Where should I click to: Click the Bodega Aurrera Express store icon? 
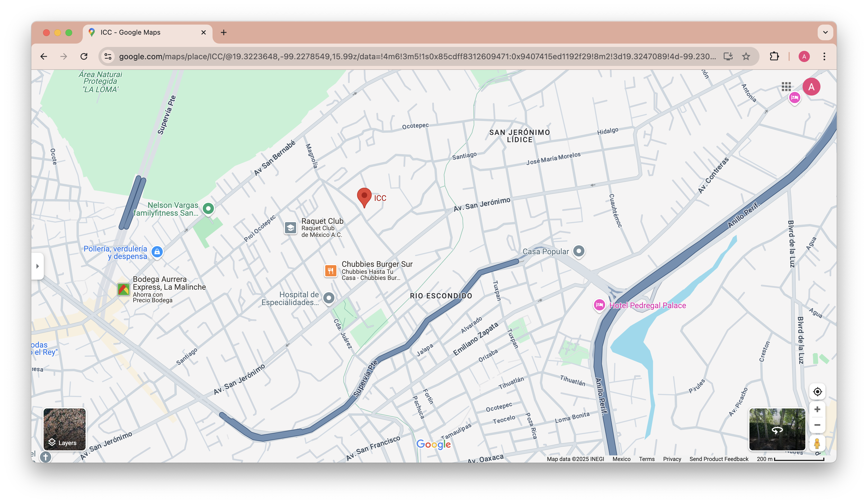pos(123,289)
